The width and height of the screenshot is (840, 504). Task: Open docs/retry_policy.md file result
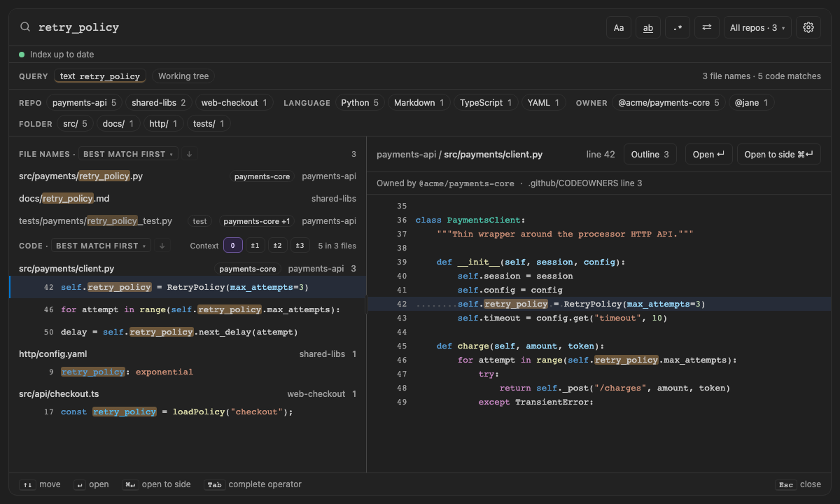tap(188, 199)
